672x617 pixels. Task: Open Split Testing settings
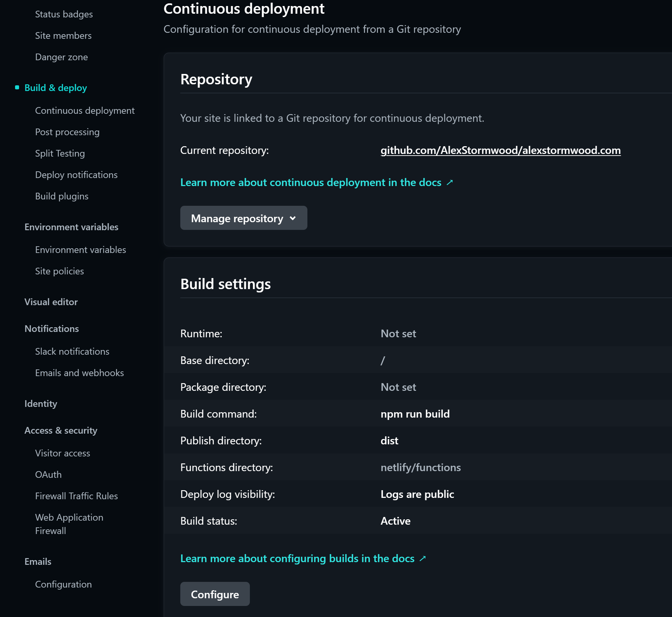click(x=60, y=153)
